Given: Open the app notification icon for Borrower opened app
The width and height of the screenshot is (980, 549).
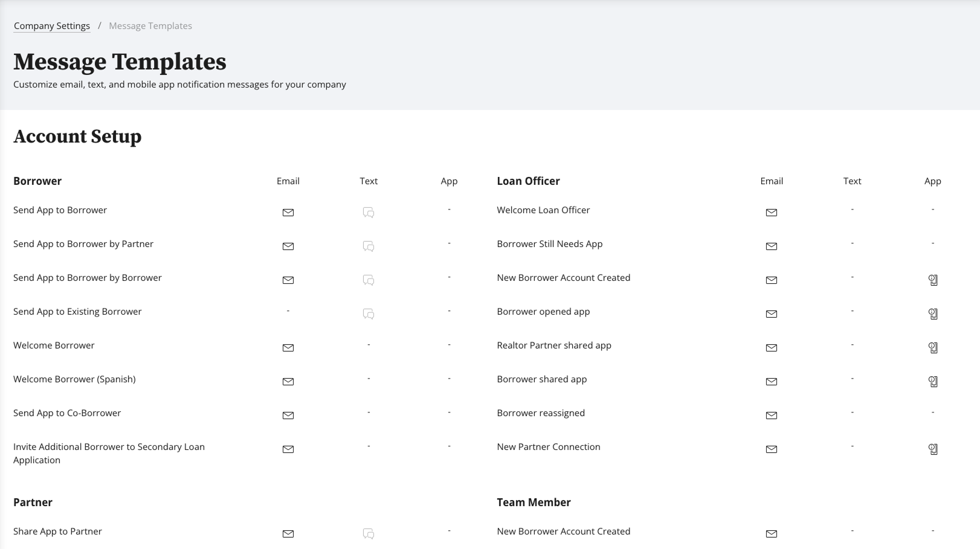Looking at the screenshot, I should click(933, 314).
